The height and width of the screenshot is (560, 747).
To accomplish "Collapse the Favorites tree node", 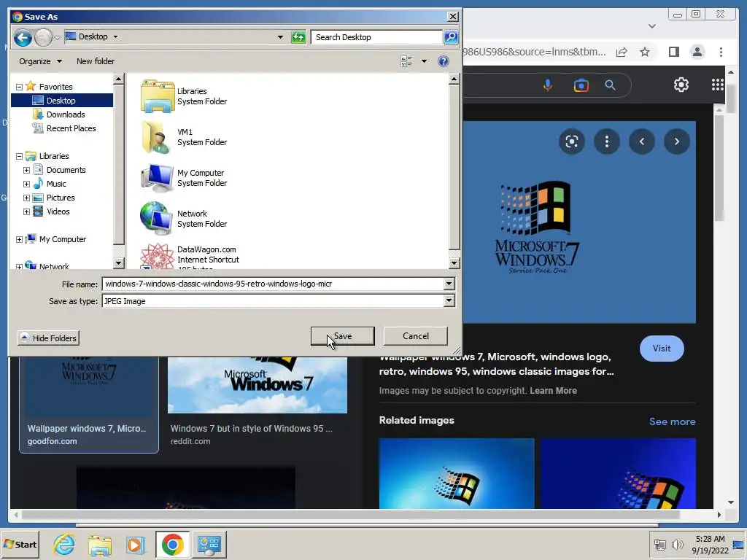I will tap(19, 87).
